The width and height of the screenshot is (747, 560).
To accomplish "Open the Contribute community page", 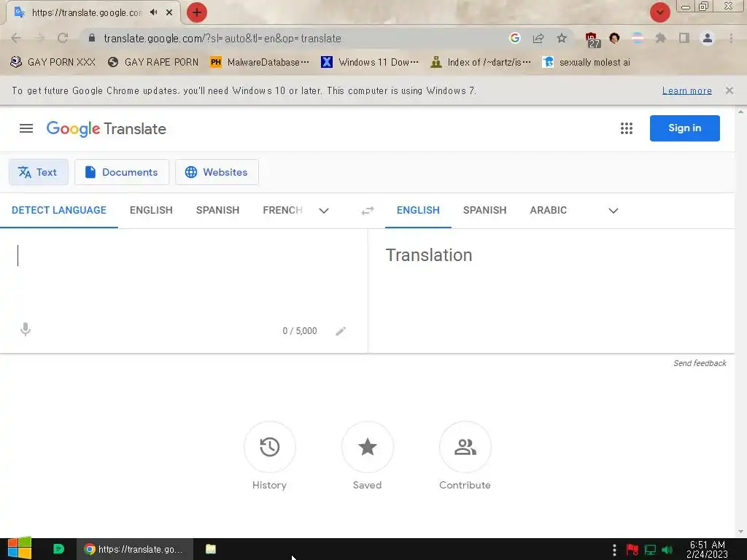I will [465, 447].
